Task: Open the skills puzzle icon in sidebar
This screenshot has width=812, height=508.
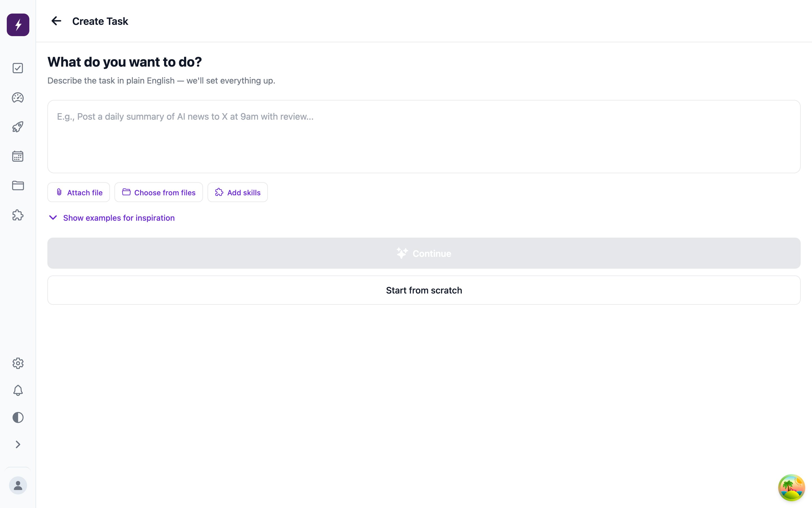Action: coord(18,215)
